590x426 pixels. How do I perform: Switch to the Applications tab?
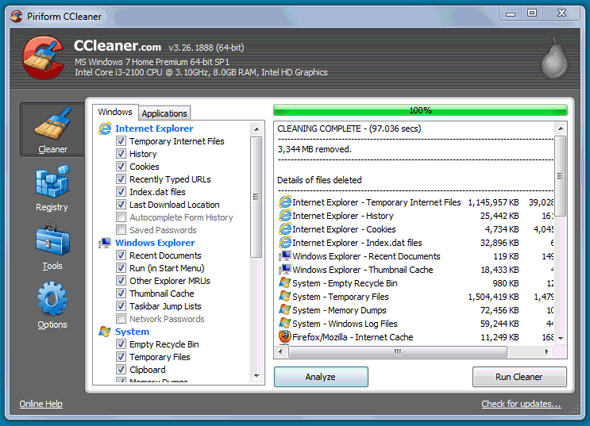pos(164,113)
